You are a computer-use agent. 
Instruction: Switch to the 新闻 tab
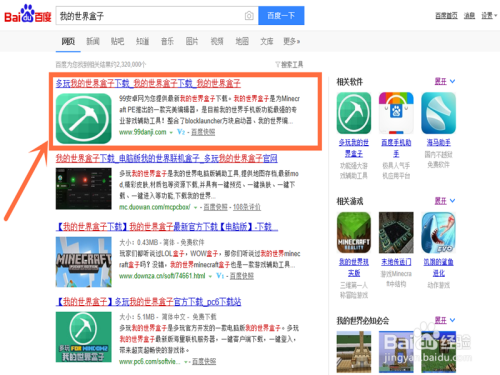pyautogui.click(x=93, y=41)
